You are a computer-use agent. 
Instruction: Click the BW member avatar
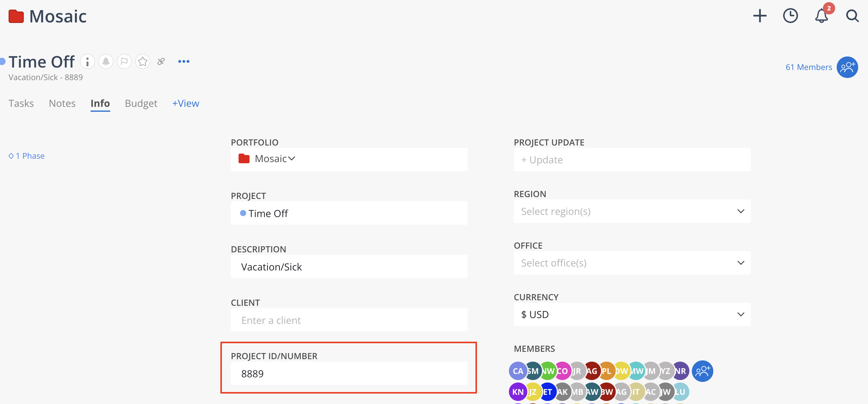(x=606, y=392)
